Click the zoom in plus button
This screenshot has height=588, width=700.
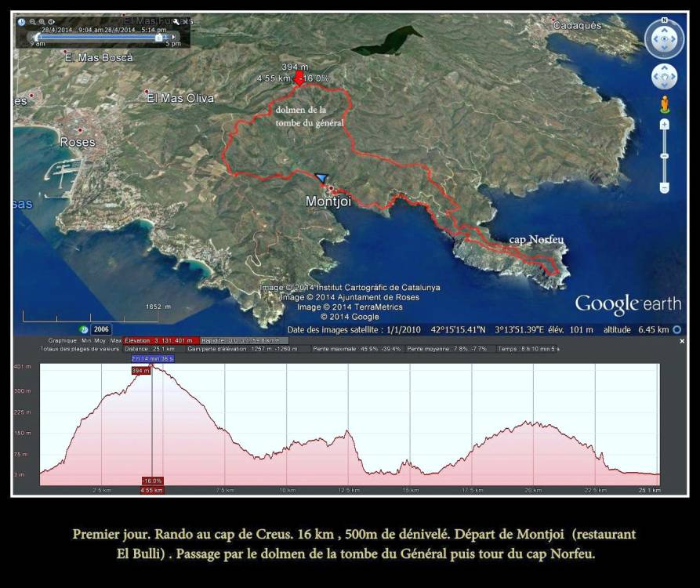click(665, 125)
